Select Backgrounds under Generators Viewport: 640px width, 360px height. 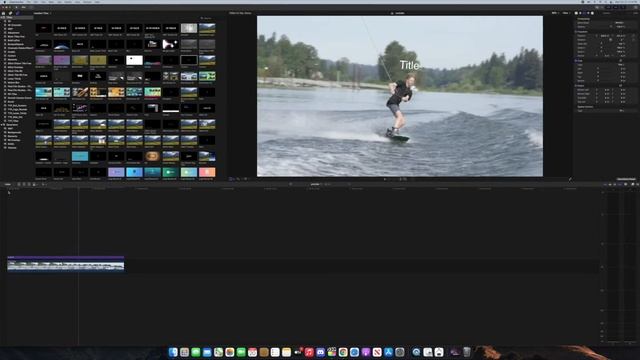pos(14,132)
